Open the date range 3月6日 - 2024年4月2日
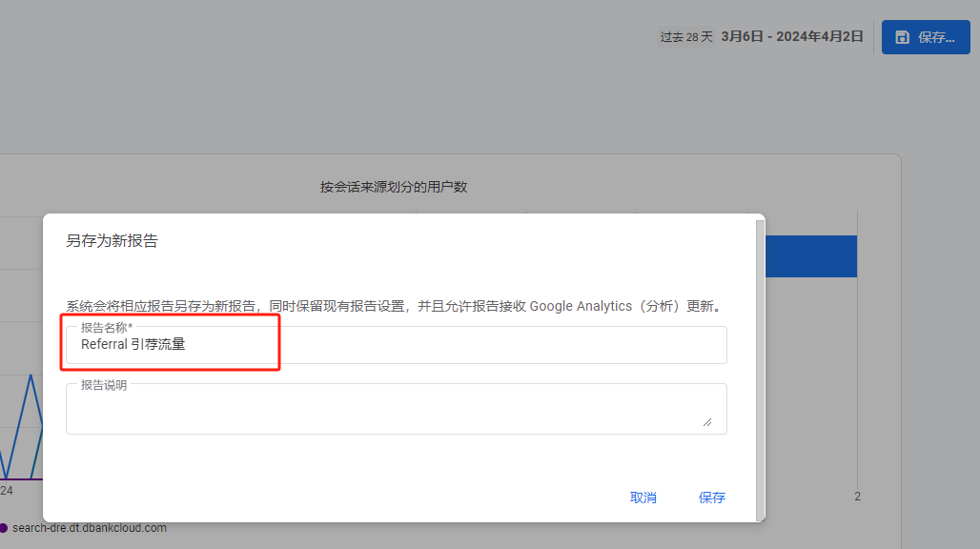980x549 pixels. coord(792,36)
